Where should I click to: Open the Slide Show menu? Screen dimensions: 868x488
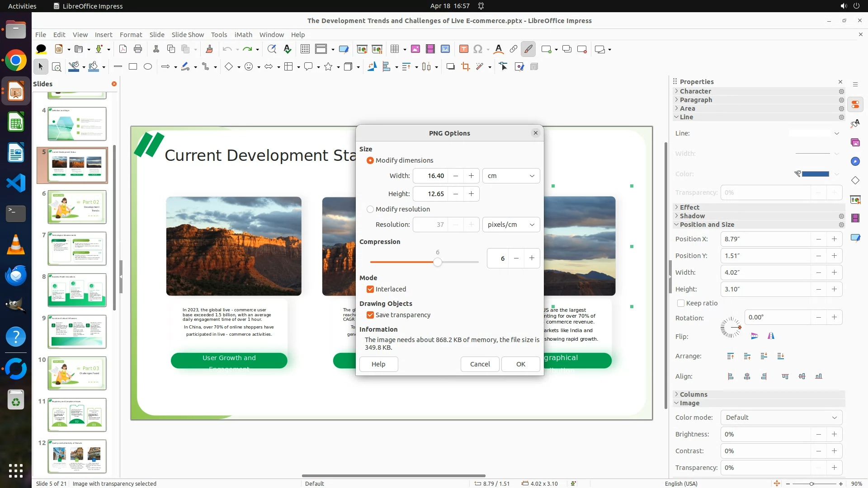click(x=188, y=35)
